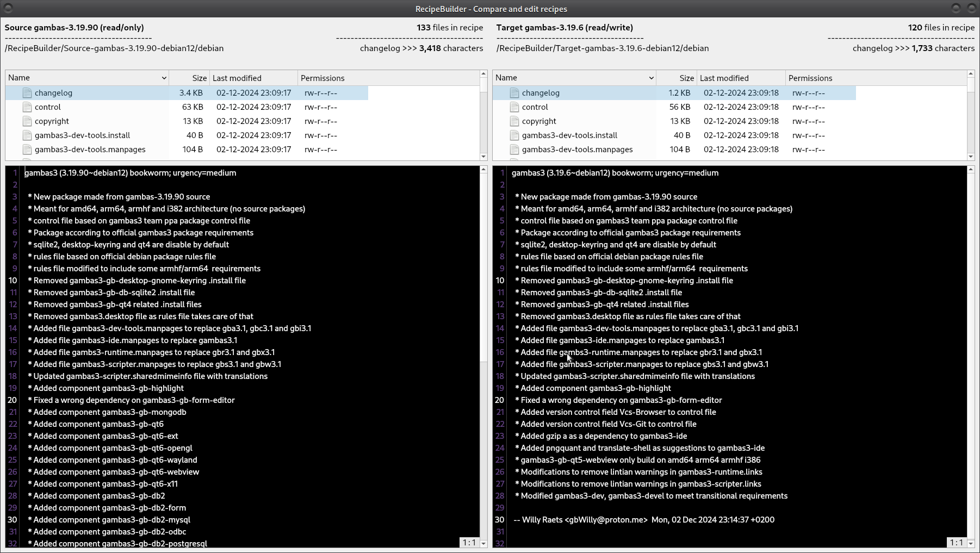Select gambas3-dev-tools.manpages in Source list
Screen dimensions: 980x553
90,150
